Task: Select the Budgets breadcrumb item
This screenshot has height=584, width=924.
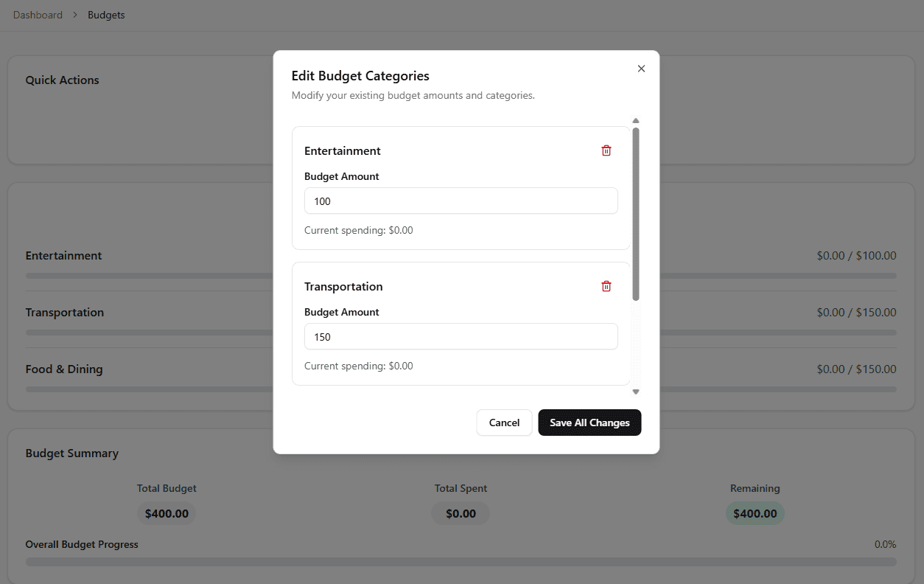Action: [x=106, y=15]
